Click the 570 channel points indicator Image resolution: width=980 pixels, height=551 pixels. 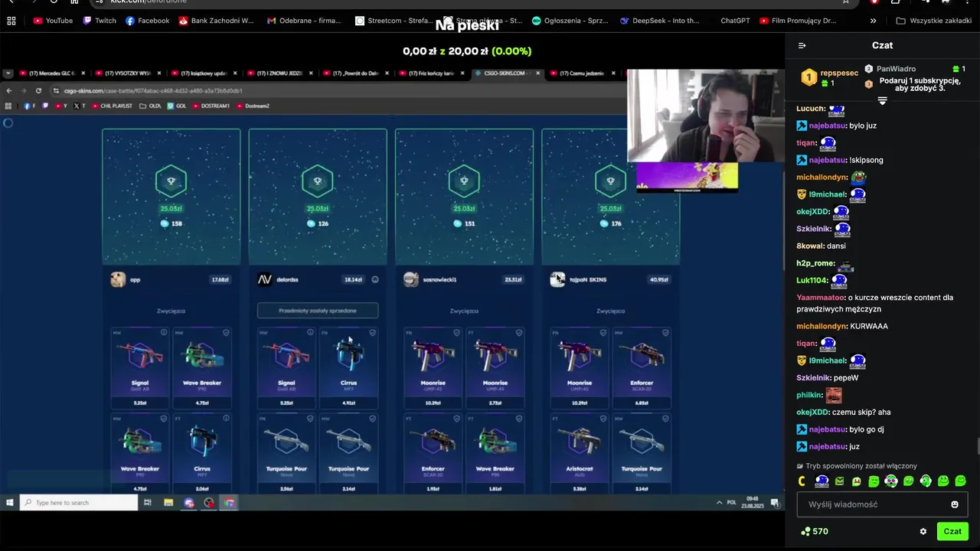click(x=815, y=531)
